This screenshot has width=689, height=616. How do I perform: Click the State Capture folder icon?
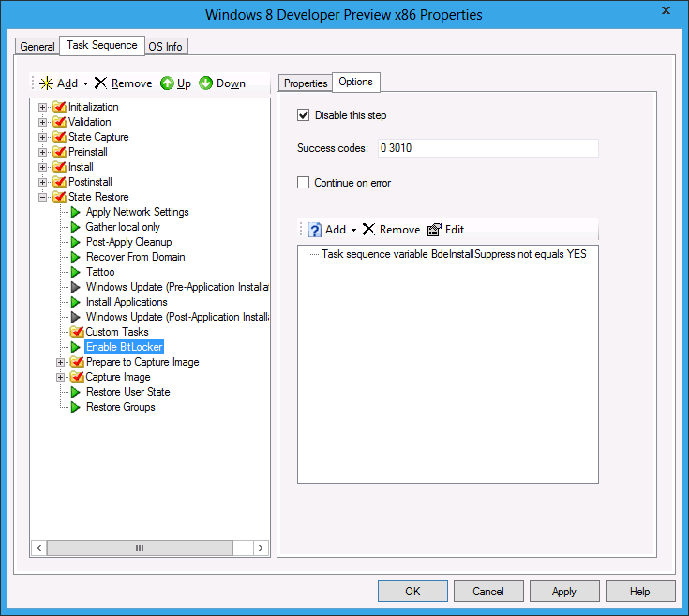point(59,137)
